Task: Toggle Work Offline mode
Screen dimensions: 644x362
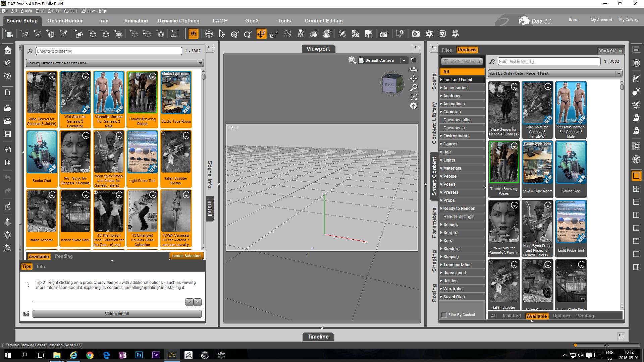Action: coord(610,51)
